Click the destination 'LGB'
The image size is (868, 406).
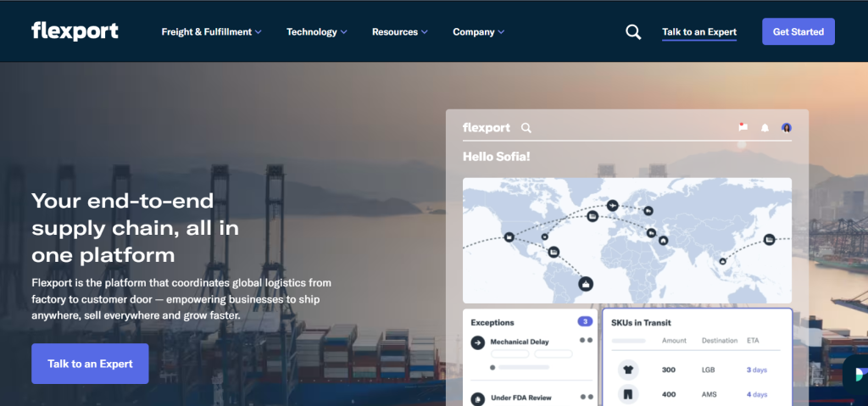point(708,370)
